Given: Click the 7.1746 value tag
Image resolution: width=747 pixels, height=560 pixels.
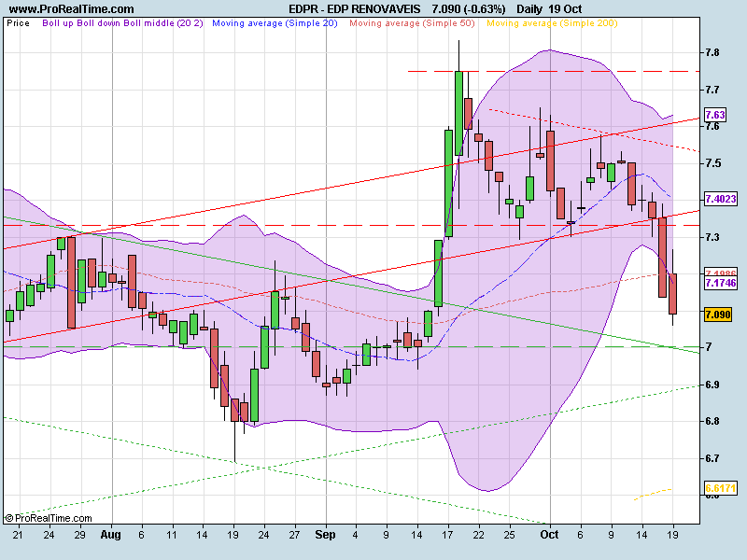Looking at the screenshot, I should pos(720,283).
